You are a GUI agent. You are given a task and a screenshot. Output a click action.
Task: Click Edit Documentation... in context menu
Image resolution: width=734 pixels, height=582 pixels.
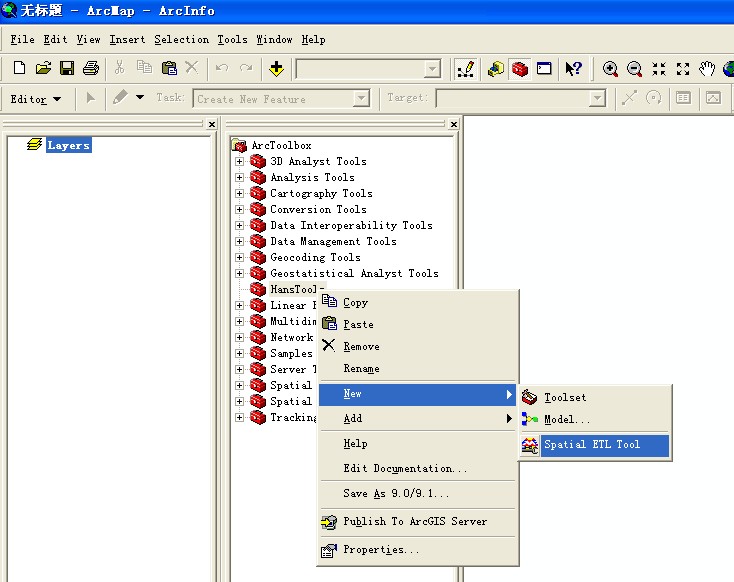[x=418, y=468]
